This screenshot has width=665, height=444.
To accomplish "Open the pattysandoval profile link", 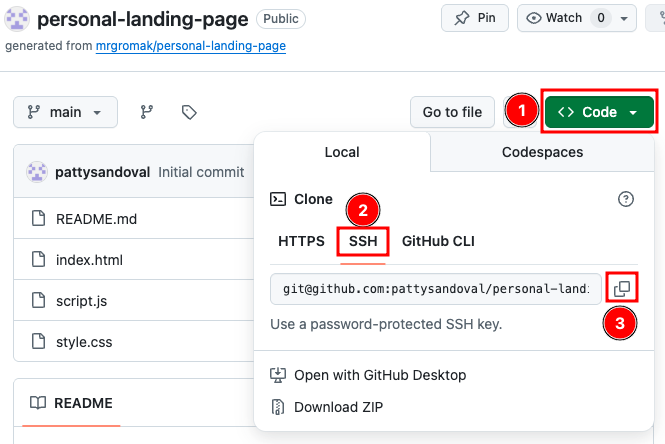I will pos(102,172).
